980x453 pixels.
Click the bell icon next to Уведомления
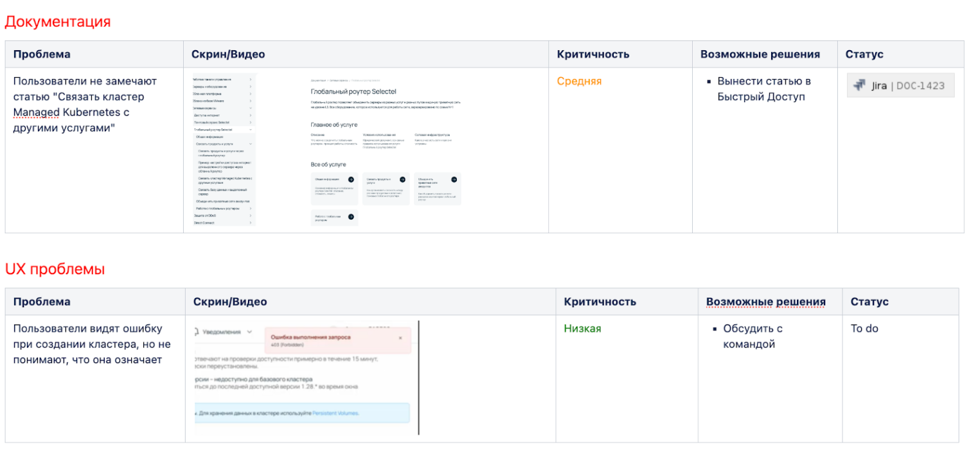196,332
